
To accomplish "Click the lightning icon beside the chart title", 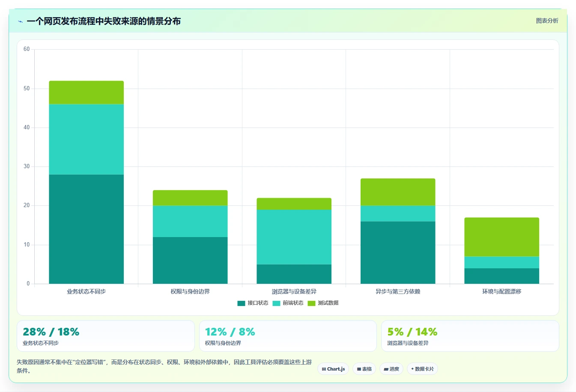I will tap(20, 21).
